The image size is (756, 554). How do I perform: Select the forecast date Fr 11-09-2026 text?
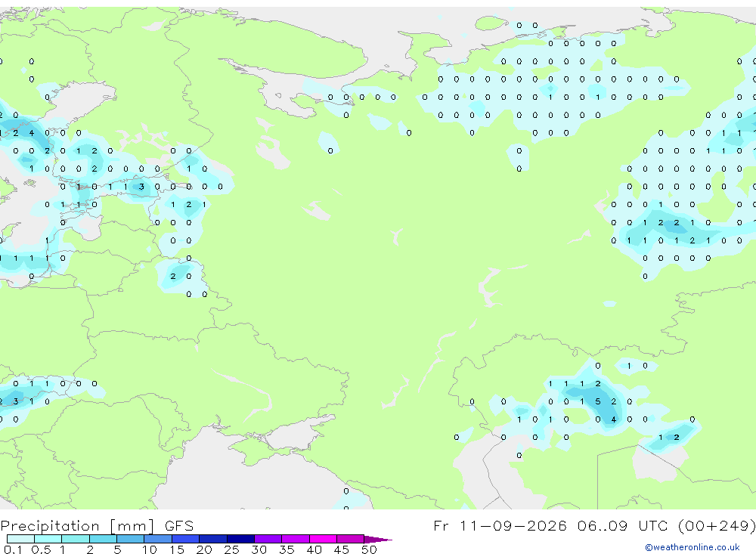click(500, 525)
